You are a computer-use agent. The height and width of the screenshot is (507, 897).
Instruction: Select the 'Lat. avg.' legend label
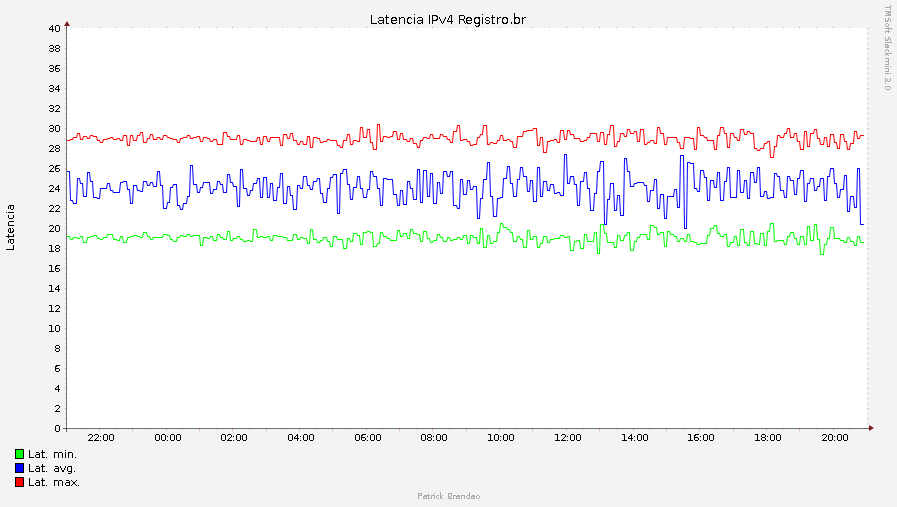coord(52,468)
